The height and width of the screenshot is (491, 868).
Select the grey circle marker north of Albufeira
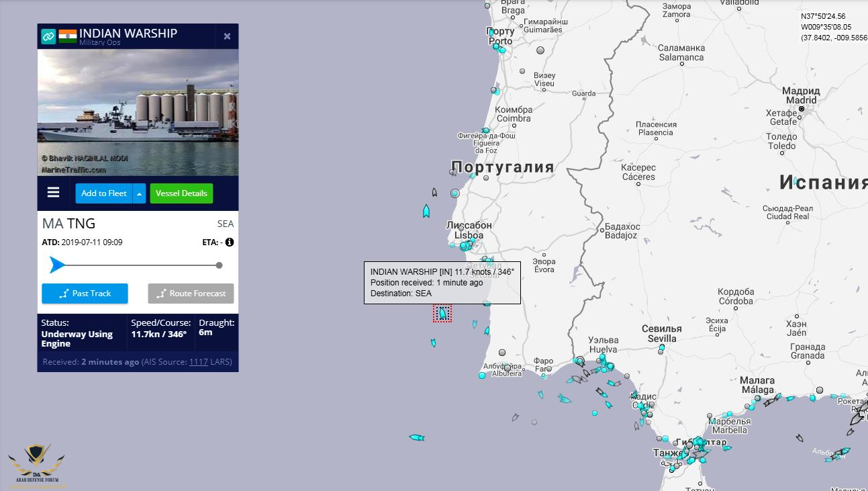(502, 353)
